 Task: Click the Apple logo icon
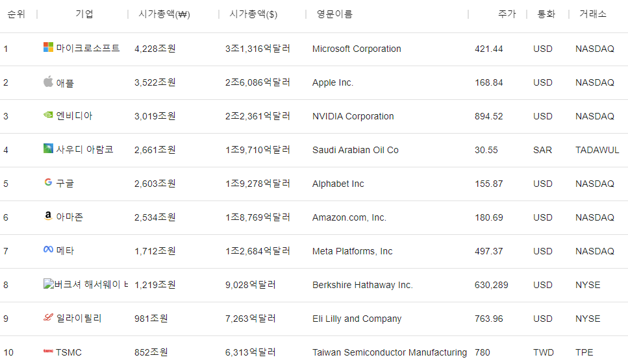(x=48, y=81)
